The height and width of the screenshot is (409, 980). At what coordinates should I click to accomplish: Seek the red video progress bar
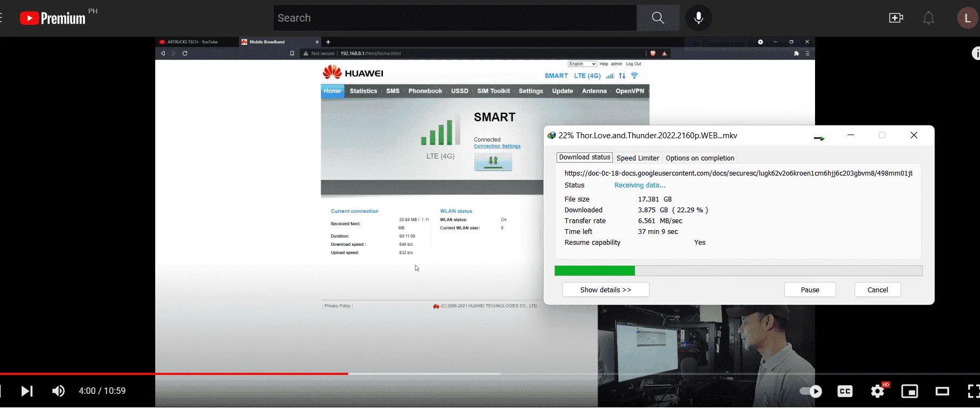[x=174, y=374]
